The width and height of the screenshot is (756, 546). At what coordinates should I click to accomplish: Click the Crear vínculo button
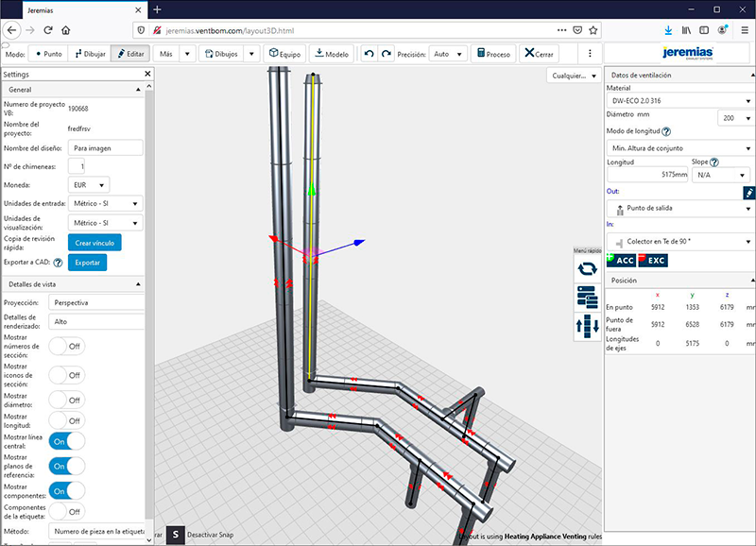click(94, 243)
